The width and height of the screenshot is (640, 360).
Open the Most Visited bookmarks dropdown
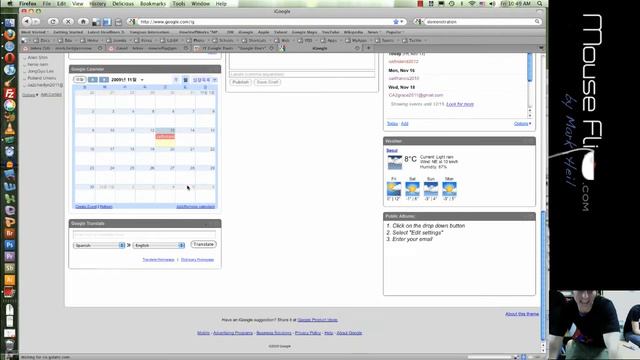[34, 32]
